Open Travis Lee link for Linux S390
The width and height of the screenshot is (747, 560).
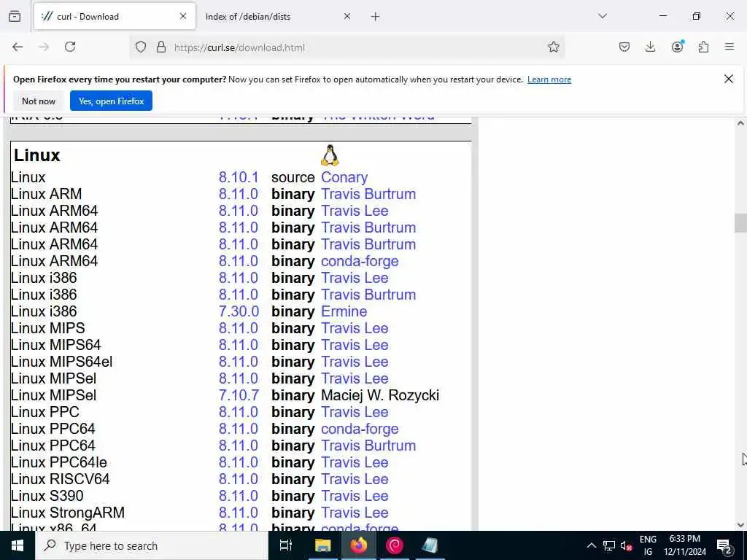click(x=355, y=496)
